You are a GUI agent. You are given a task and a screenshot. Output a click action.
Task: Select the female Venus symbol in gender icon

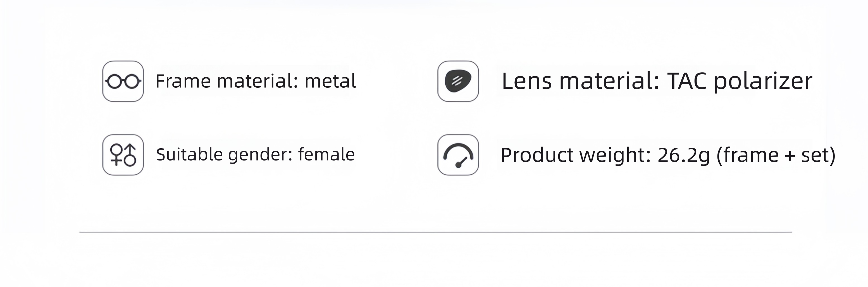116,154
